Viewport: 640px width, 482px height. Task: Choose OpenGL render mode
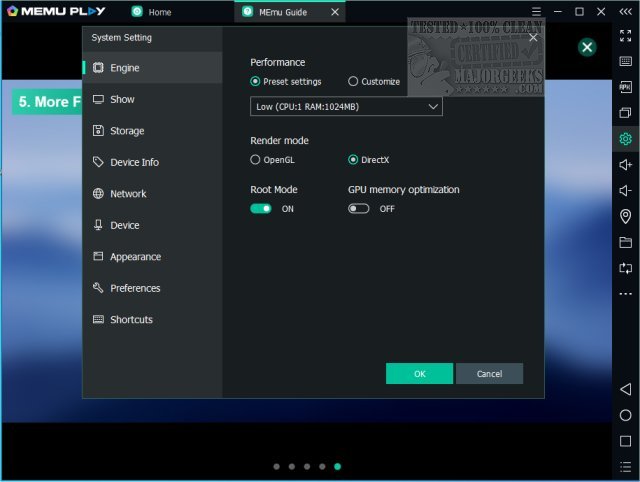coord(255,160)
